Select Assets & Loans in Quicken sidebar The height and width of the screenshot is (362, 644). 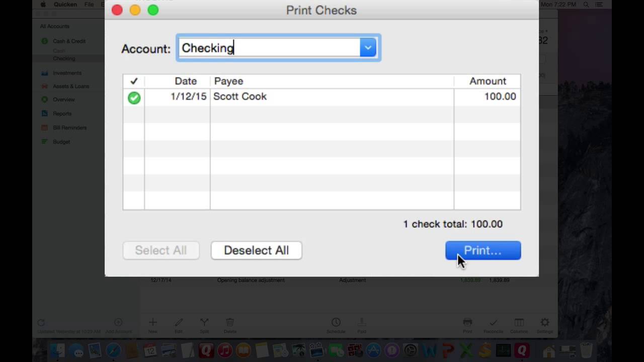[71, 86]
